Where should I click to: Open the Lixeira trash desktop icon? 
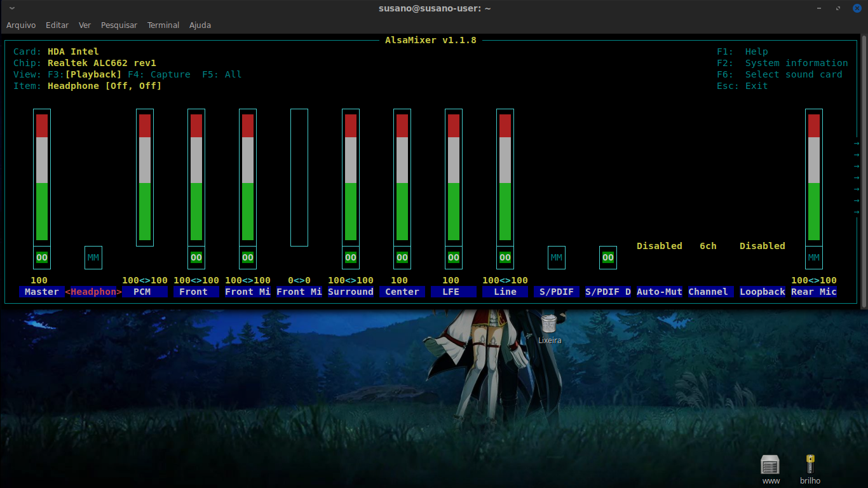(x=550, y=329)
